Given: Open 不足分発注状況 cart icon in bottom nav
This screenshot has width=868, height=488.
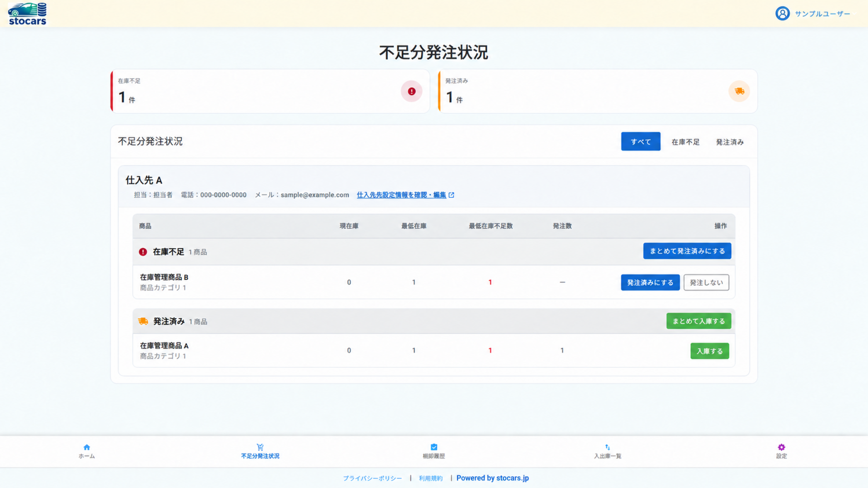Looking at the screenshot, I should [260, 447].
